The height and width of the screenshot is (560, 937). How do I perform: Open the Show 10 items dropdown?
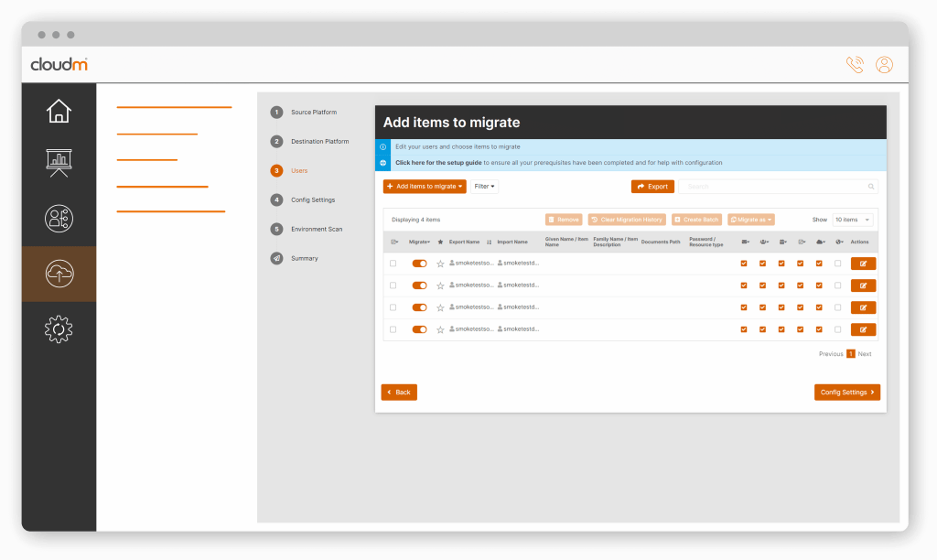point(852,220)
